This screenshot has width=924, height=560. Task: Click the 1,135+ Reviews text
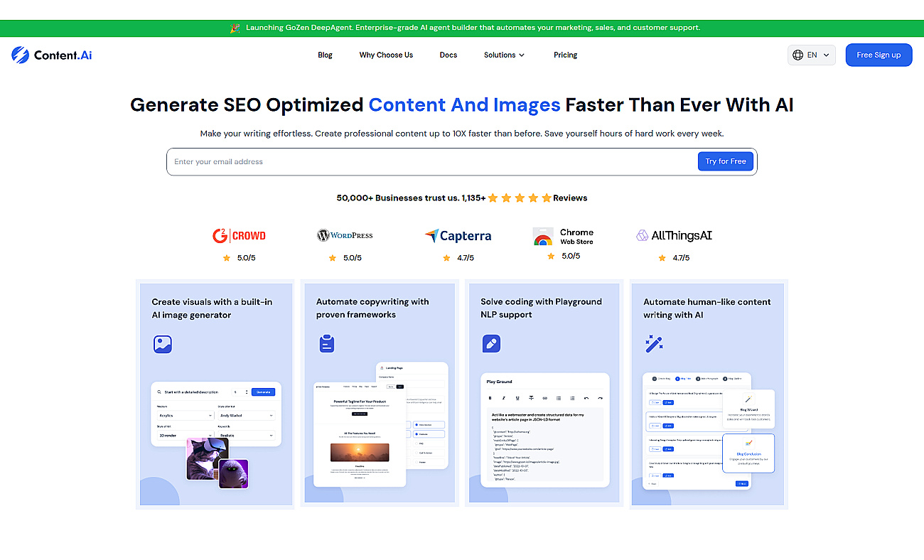[525, 198]
